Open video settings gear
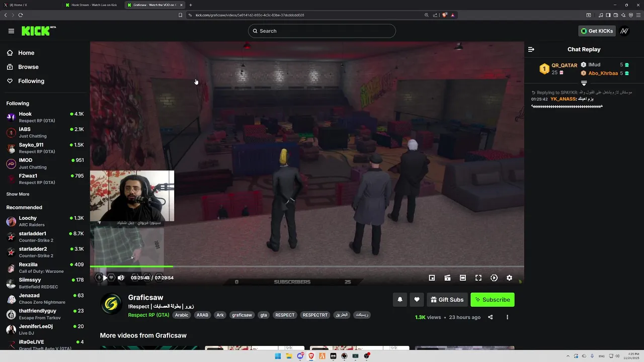The height and width of the screenshot is (362, 644). click(509, 278)
